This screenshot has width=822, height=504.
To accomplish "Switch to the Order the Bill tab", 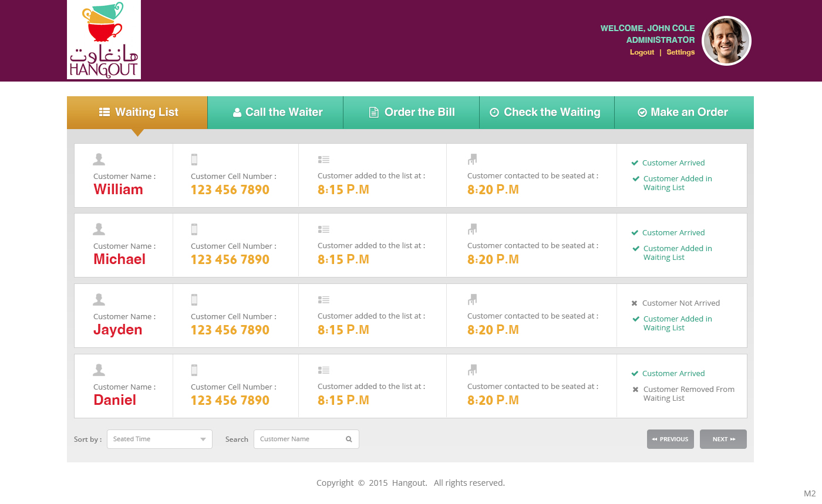I will [411, 112].
